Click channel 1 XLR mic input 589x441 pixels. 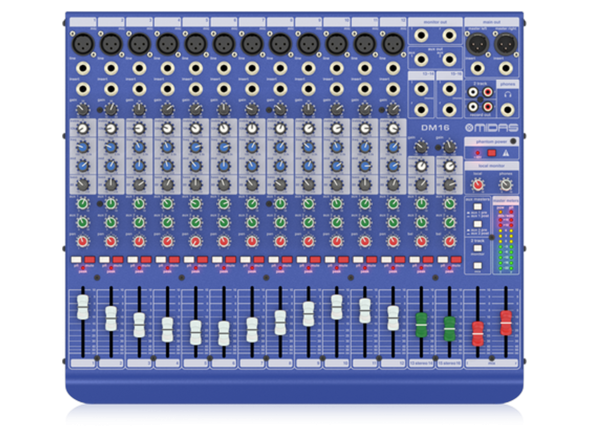click(x=83, y=44)
